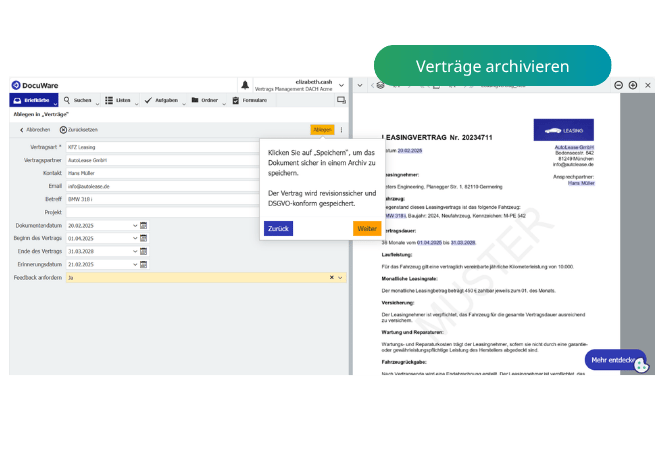Image resolution: width=666 pixels, height=450 pixels.
Task: Expand the Listen dropdown arrow
Action: [136, 103]
